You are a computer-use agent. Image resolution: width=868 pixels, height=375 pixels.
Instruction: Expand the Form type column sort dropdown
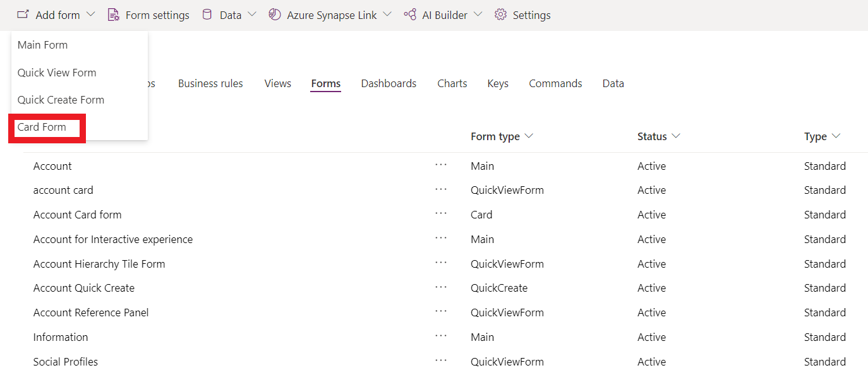[x=529, y=136]
